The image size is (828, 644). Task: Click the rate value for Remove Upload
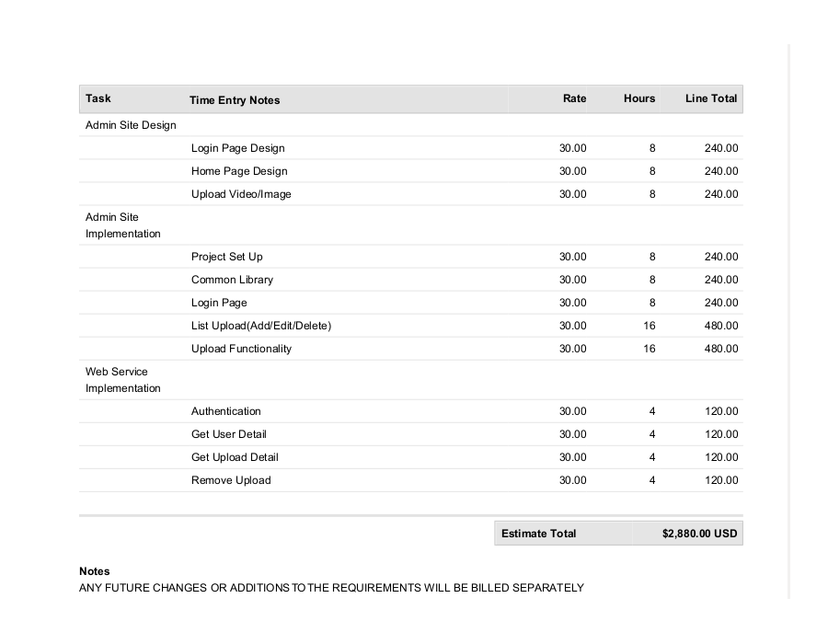pyautogui.click(x=572, y=480)
